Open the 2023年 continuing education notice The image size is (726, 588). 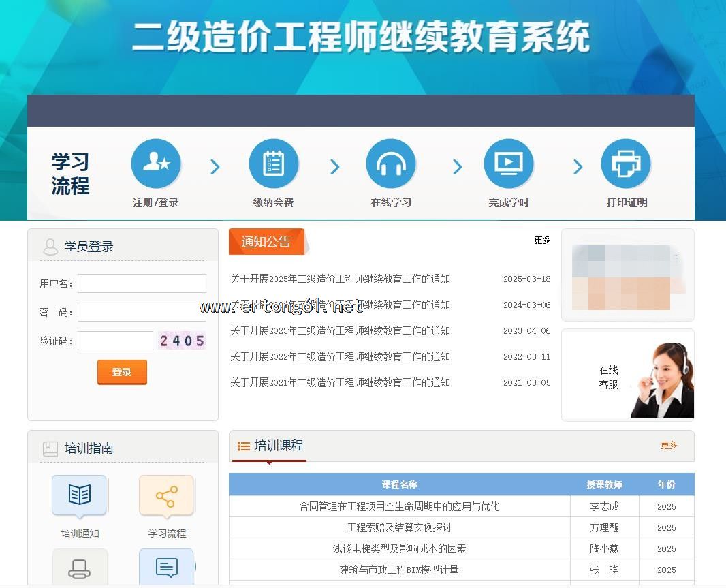point(340,331)
